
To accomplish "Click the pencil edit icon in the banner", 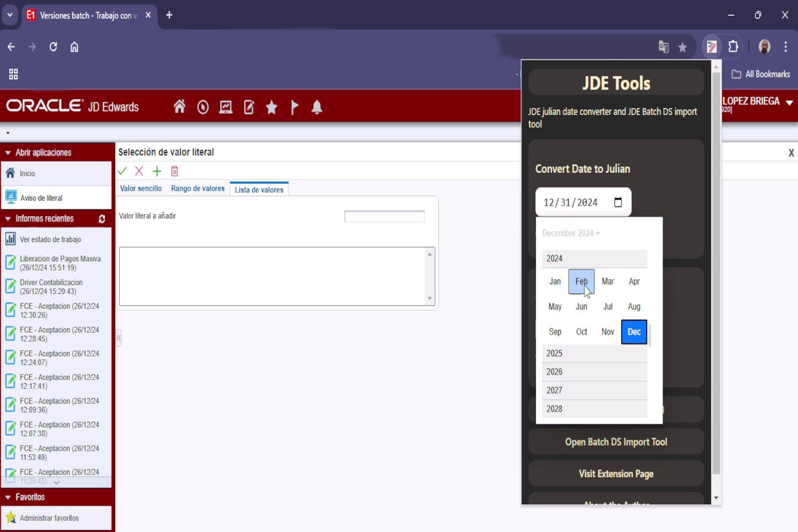I will [249, 106].
